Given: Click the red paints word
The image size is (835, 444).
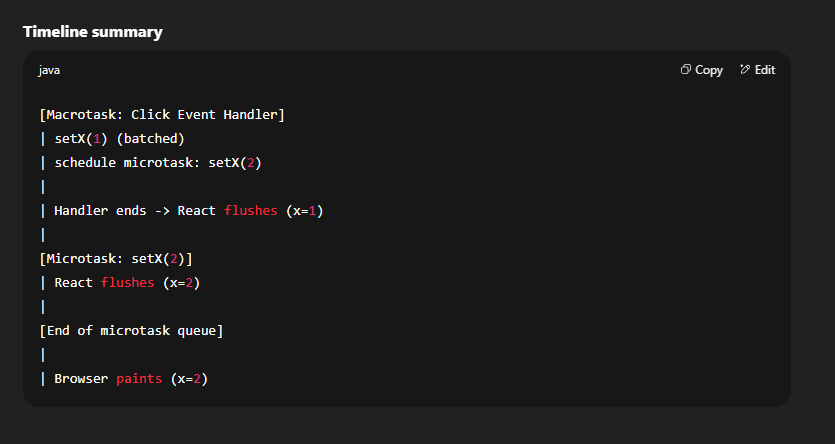Looking at the screenshot, I should pyautogui.click(x=139, y=379).
